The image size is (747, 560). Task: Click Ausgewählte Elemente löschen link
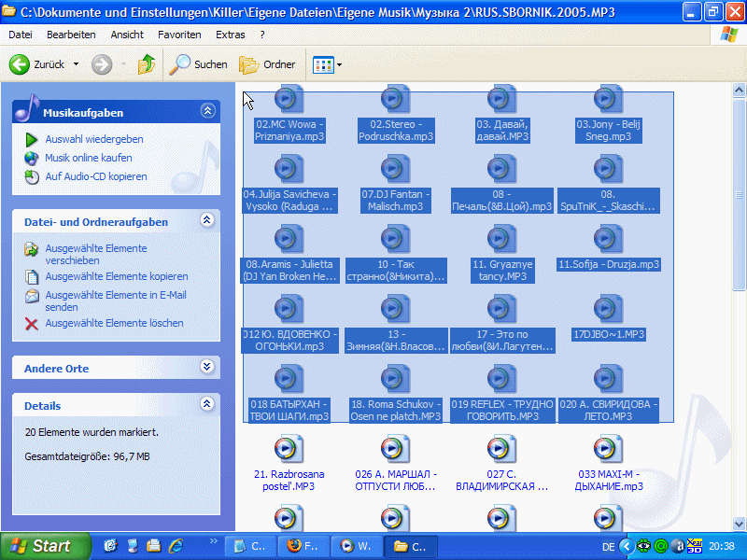tap(114, 323)
